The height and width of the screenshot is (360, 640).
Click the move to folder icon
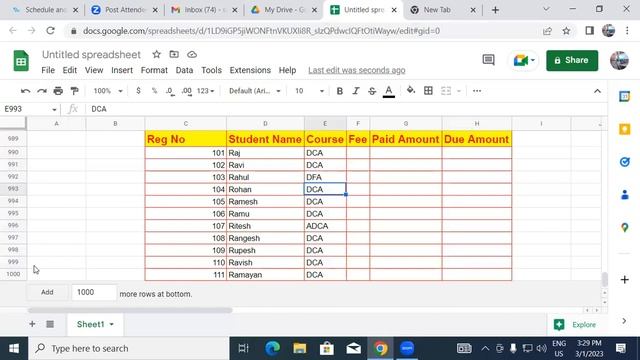(174, 54)
